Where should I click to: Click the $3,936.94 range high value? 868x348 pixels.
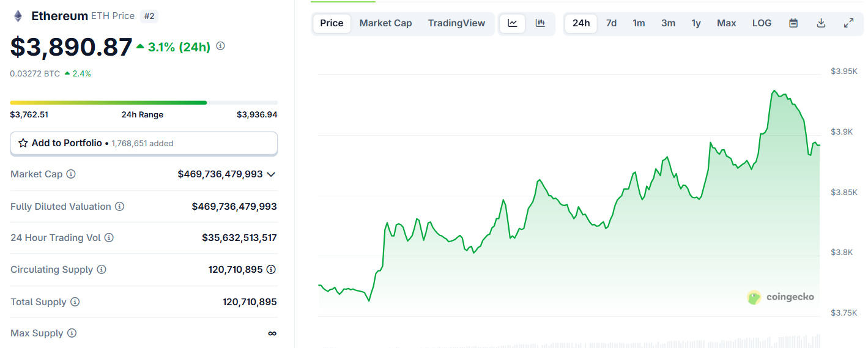[257, 114]
